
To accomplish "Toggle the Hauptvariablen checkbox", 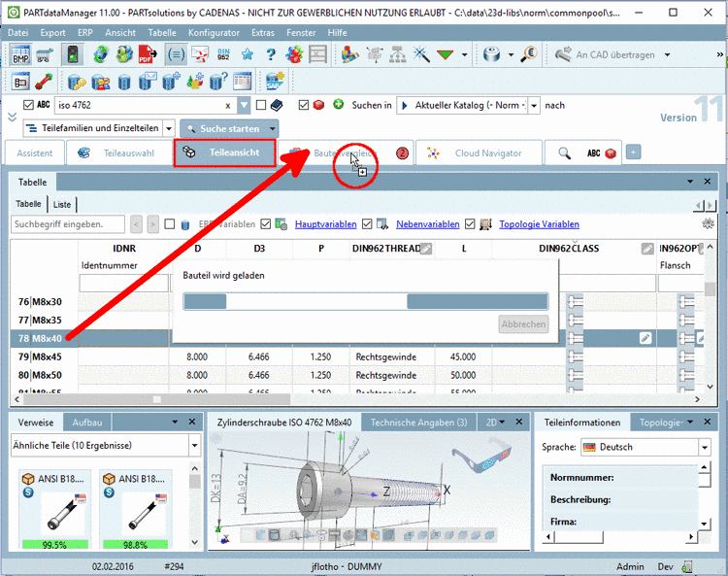I will click(266, 224).
